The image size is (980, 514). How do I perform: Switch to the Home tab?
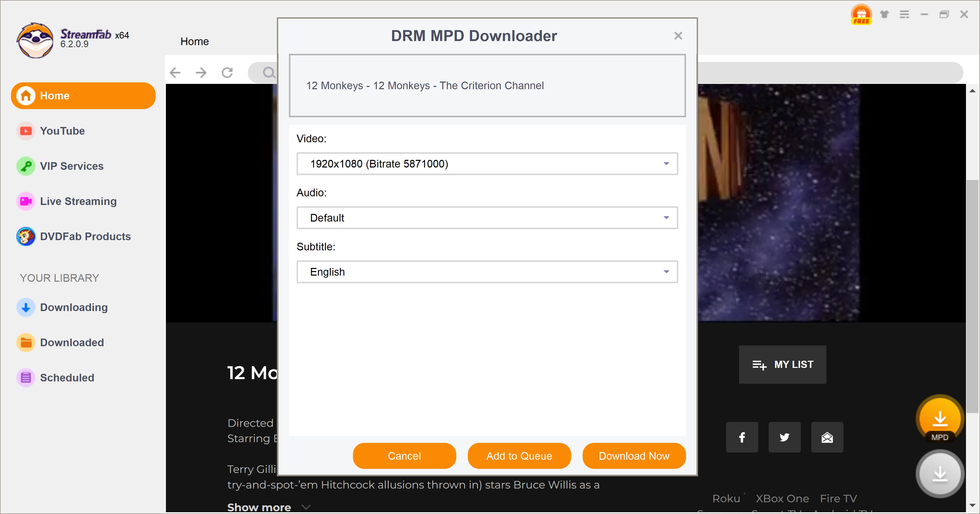[x=194, y=42]
